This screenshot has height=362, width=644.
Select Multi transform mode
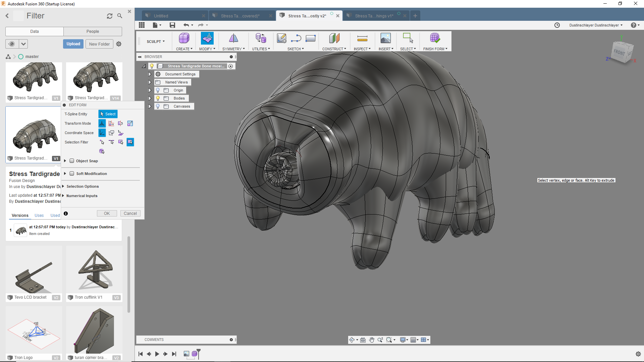pyautogui.click(x=102, y=123)
